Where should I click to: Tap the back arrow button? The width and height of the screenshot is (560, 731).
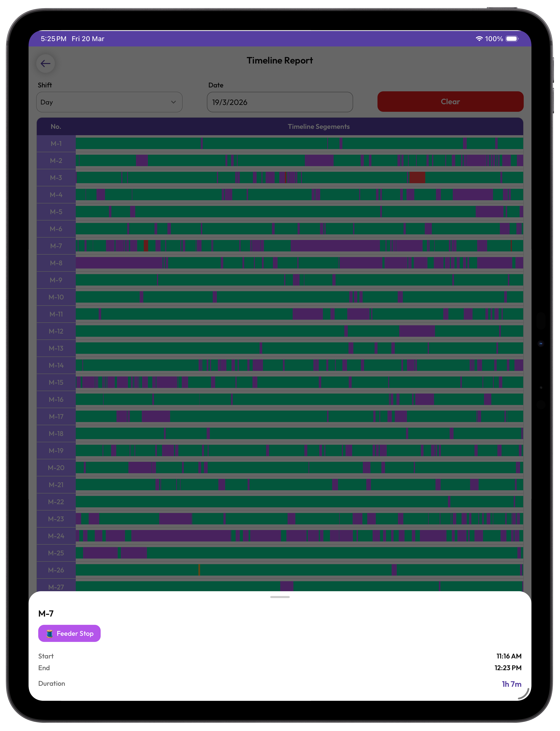click(x=45, y=64)
